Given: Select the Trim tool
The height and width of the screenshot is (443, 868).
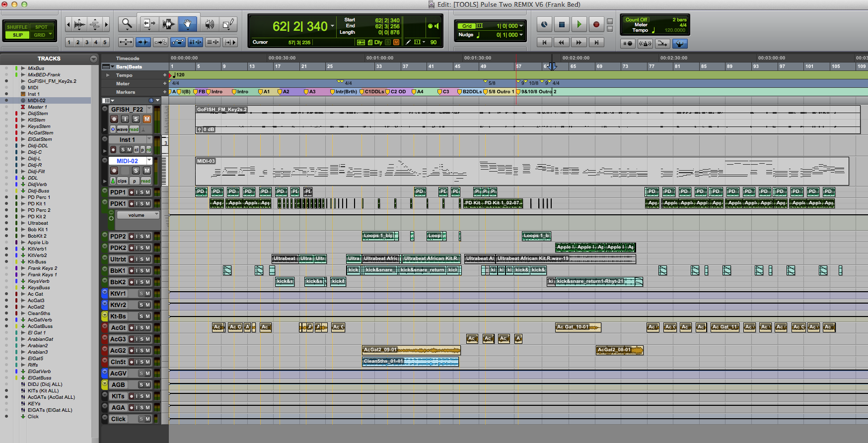Looking at the screenshot, I should point(148,24).
